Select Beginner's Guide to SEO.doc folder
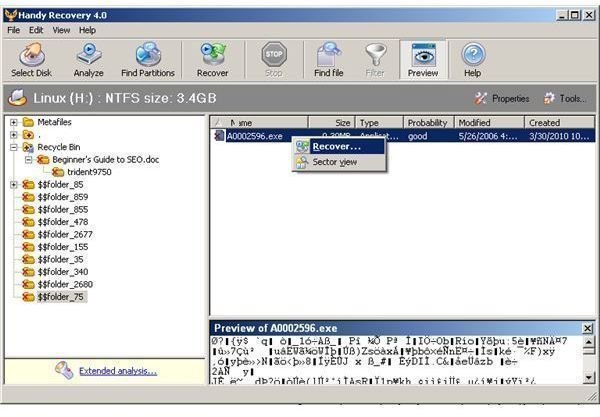 pyautogui.click(x=106, y=160)
